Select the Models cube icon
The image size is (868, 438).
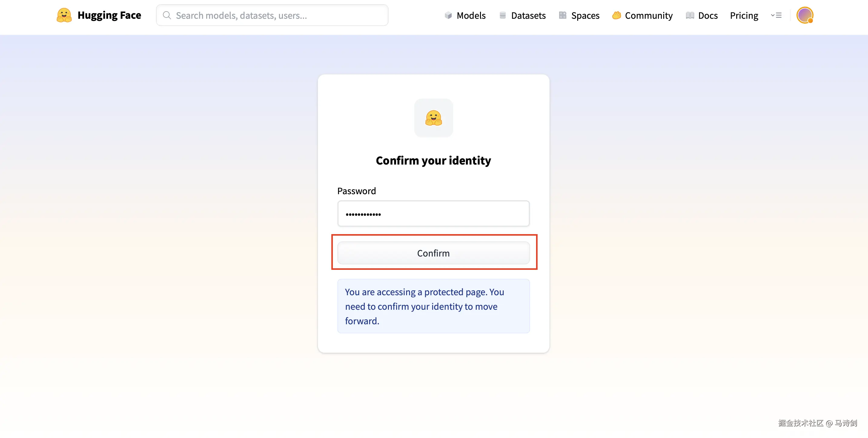(448, 15)
